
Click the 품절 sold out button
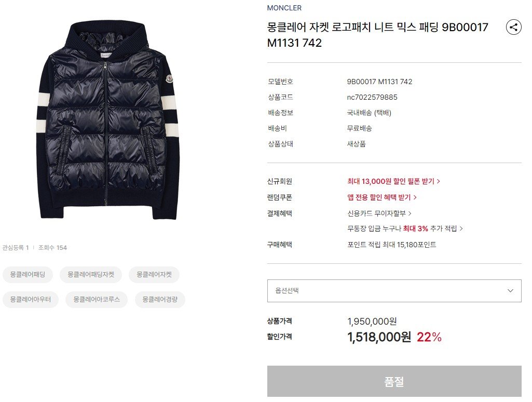(x=394, y=381)
